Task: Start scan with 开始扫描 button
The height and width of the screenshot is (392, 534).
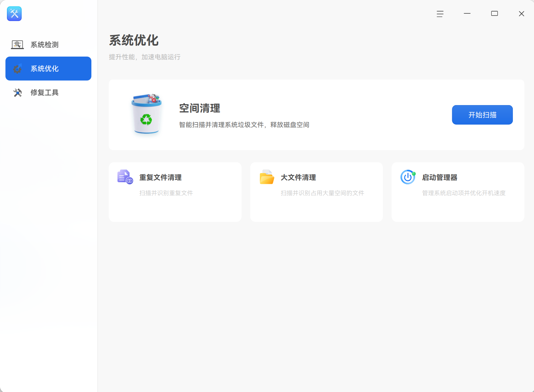Action: coord(482,115)
